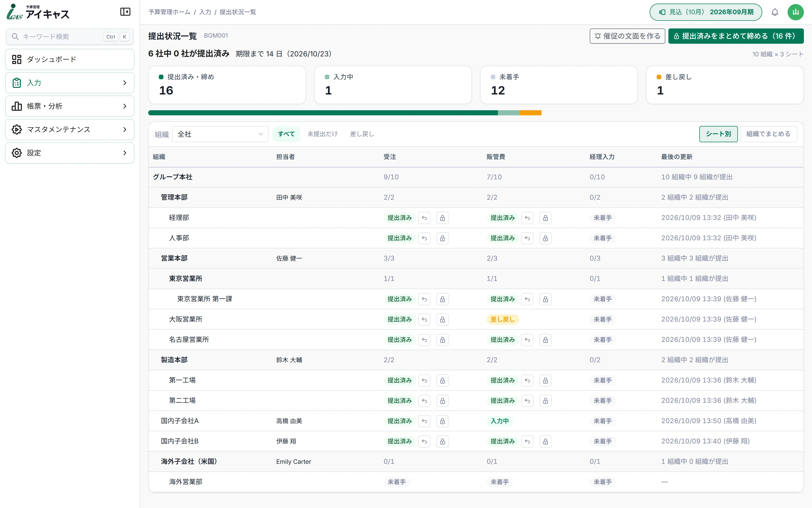812x508 pixels.
Task: Select the 未着手 summary card
Action: coord(559,85)
